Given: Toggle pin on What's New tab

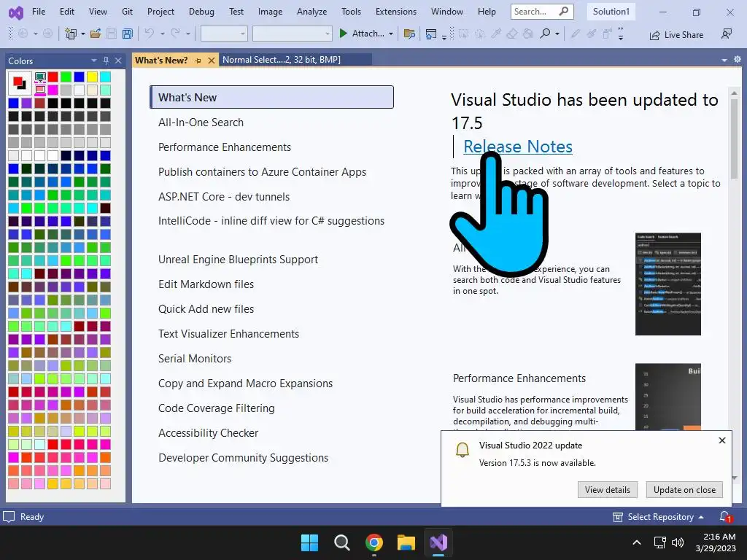Looking at the screenshot, I should click(198, 61).
